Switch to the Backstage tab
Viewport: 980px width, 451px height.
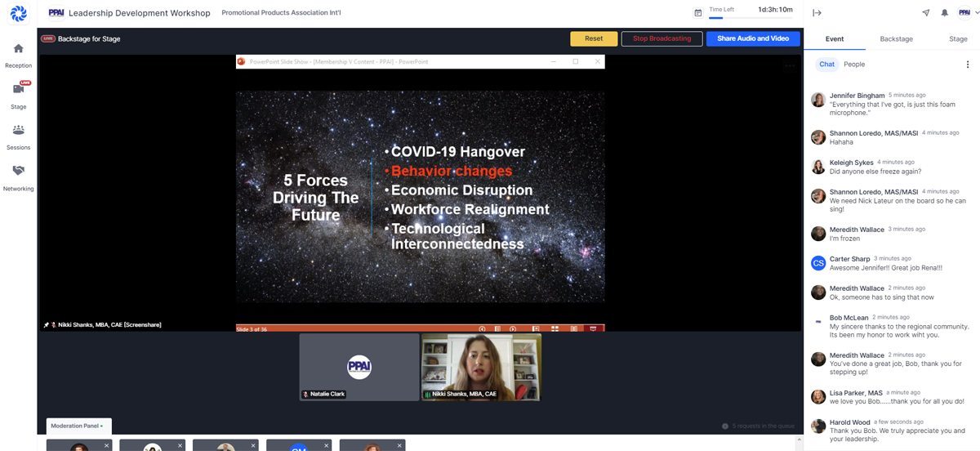click(x=896, y=38)
